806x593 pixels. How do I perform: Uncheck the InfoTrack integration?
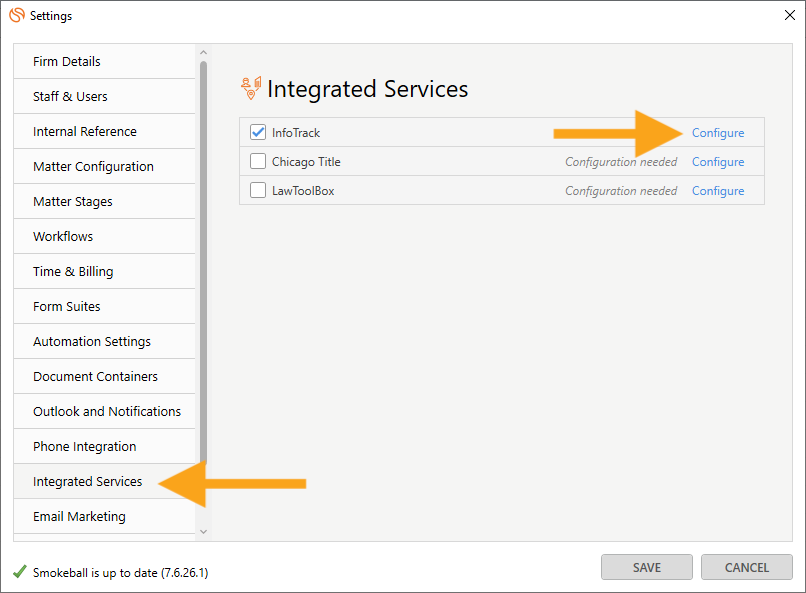pos(257,132)
